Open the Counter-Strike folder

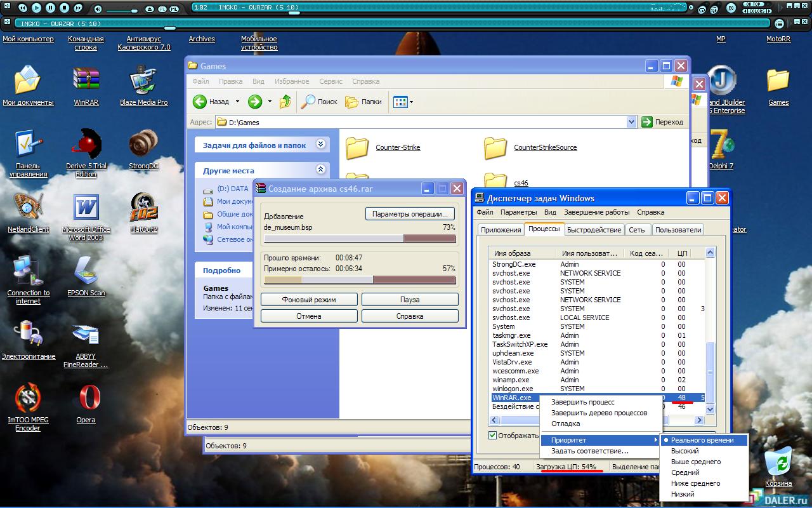(x=357, y=147)
